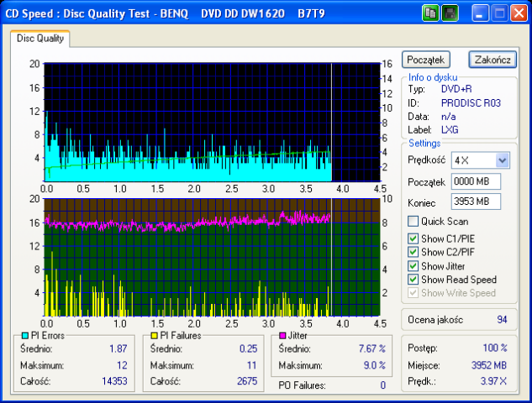532x403 pixels.
Task: Uncheck Show C2/PIF
Action: (413, 252)
